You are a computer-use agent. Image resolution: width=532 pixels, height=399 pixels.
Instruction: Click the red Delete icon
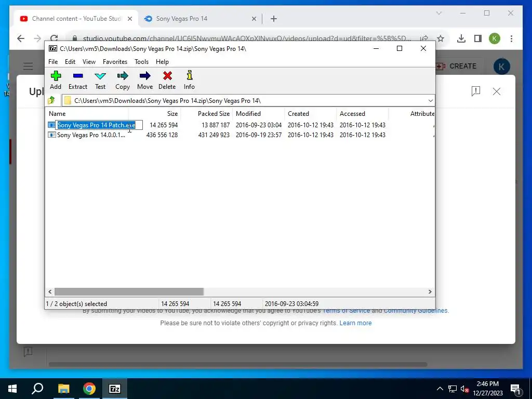(167, 76)
